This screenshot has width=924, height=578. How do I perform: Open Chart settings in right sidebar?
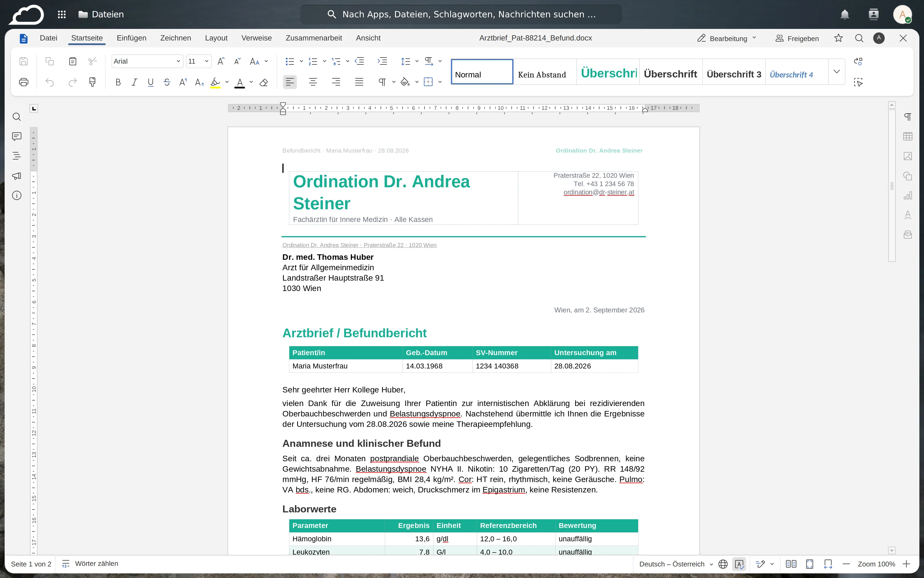click(x=908, y=195)
